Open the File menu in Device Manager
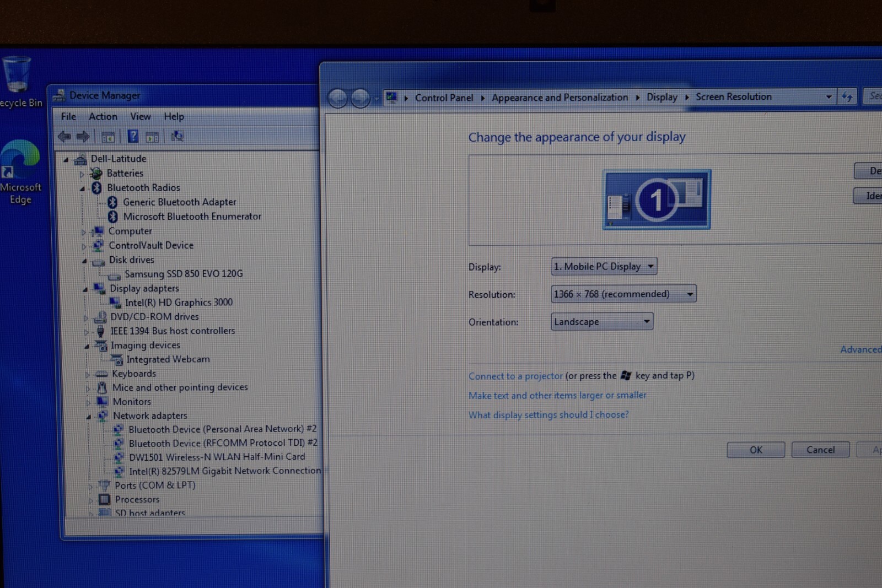882x588 pixels. [68, 116]
